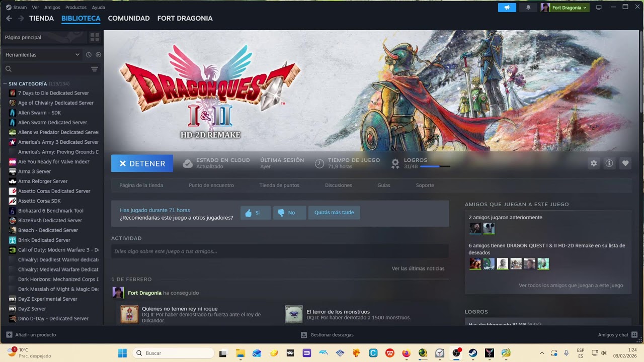Click the 'Quienes no temen rey ni roque' achievement icon

pos(129,314)
